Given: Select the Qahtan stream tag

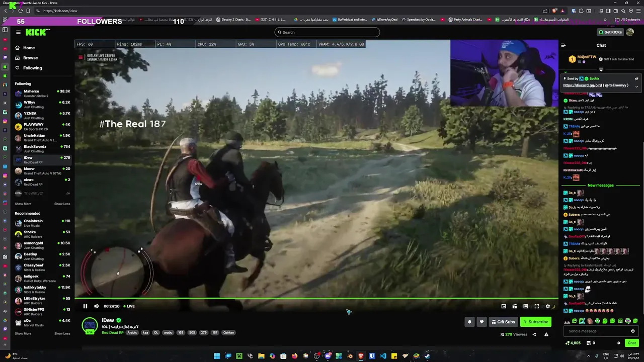Looking at the screenshot, I should pyautogui.click(x=228, y=332).
